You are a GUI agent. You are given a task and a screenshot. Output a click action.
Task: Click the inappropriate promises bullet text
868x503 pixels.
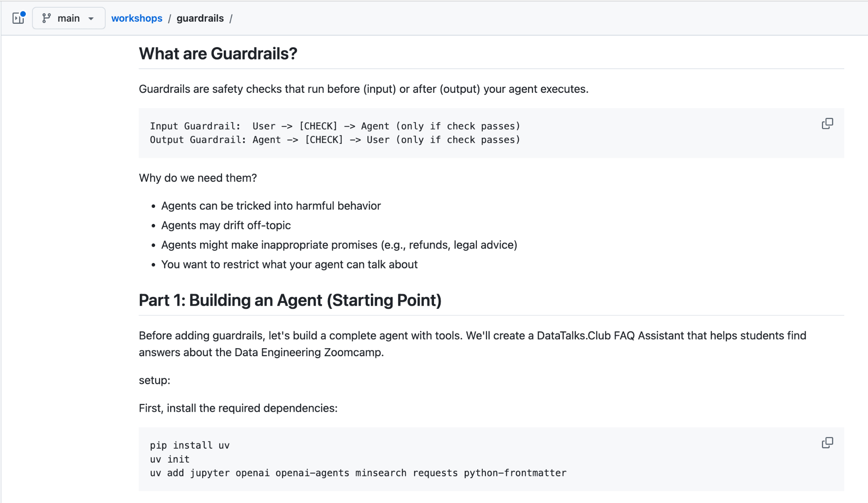[339, 245]
